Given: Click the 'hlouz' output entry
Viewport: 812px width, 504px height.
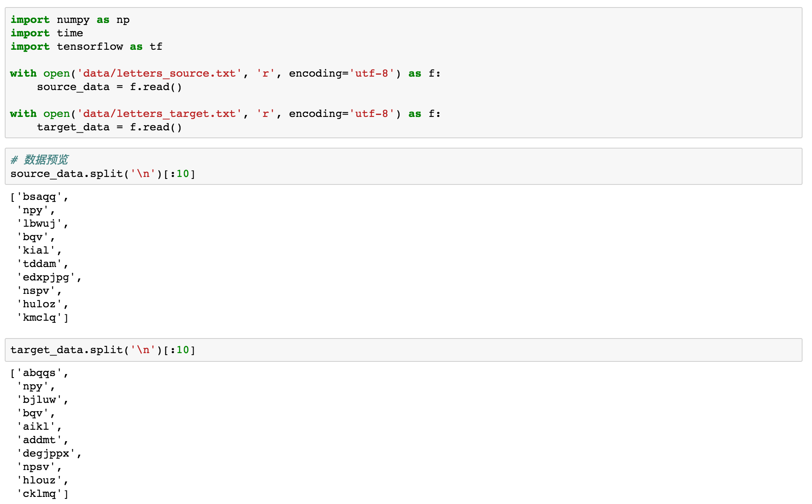Looking at the screenshot, I should click(x=39, y=480).
